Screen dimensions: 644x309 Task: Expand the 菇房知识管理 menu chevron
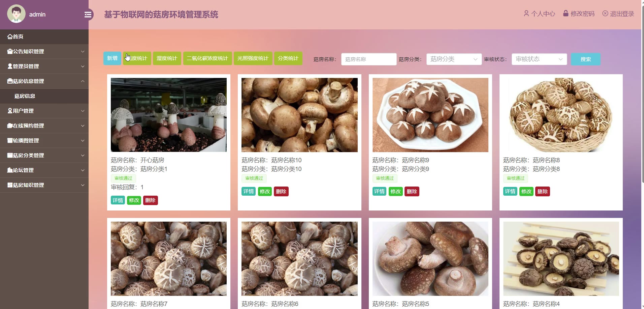coord(83,185)
